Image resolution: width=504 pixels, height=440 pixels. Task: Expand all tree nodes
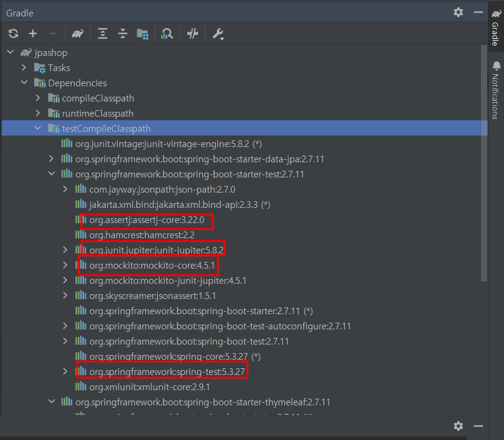click(x=103, y=33)
